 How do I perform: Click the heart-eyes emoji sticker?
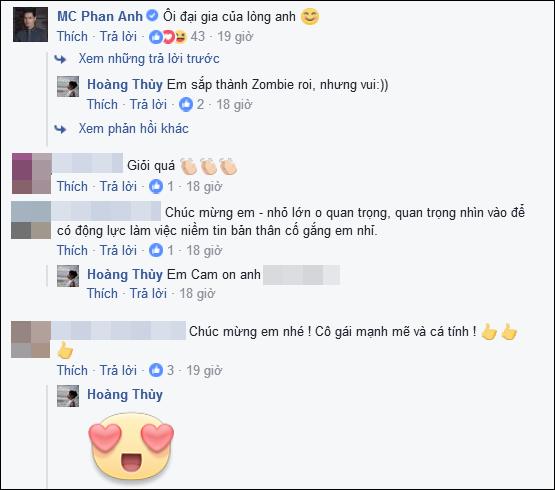point(131,446)
